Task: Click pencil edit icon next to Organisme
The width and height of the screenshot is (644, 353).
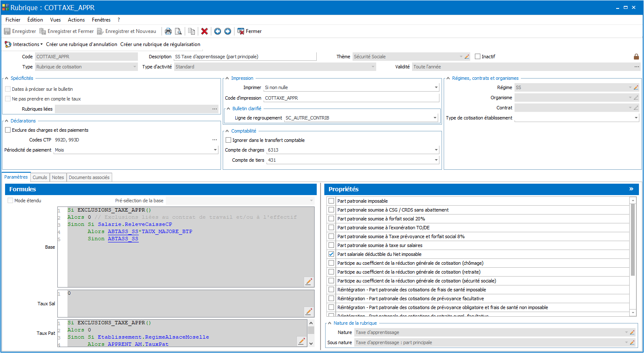Action: pos(636,98)
